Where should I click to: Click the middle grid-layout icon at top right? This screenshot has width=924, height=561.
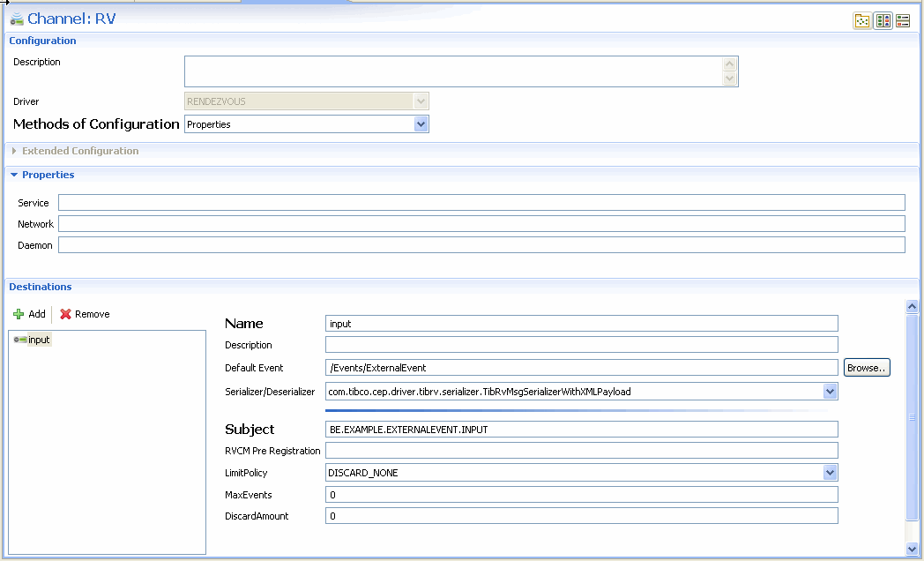point(883,20)
